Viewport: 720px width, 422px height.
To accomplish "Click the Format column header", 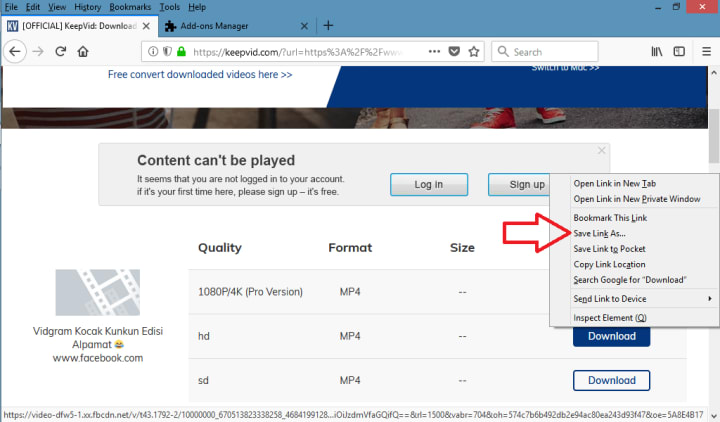I will pos(350,248).
